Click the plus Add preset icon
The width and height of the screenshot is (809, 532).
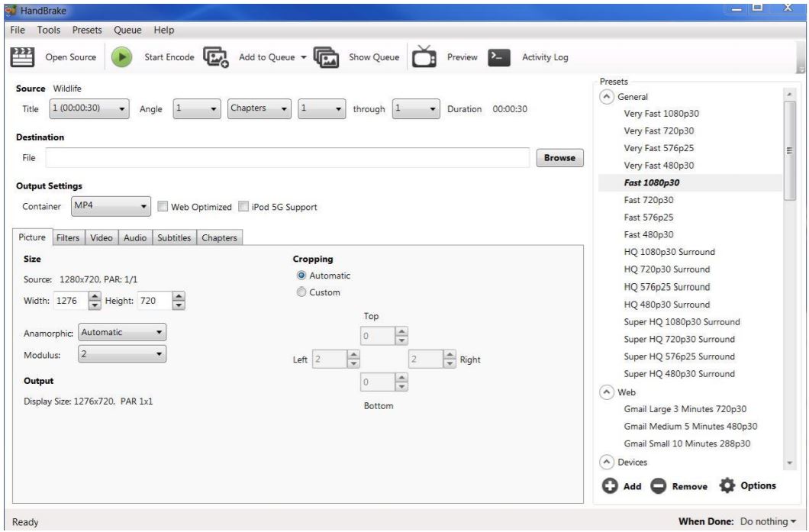tap(609, 486)
